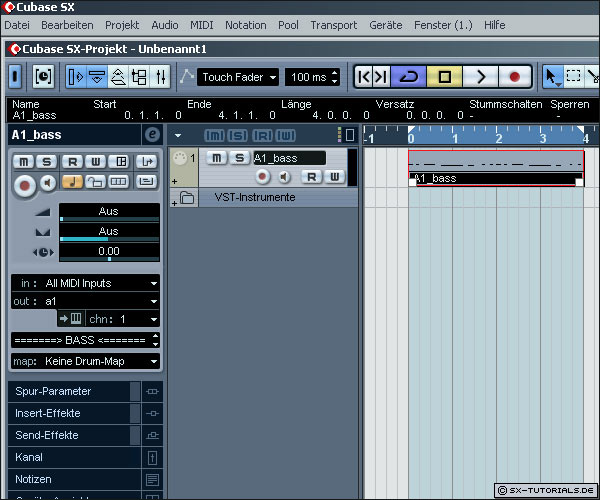Toggle the global Write all button
Screen dimensions: 600x500
click(x=286, y=135)
